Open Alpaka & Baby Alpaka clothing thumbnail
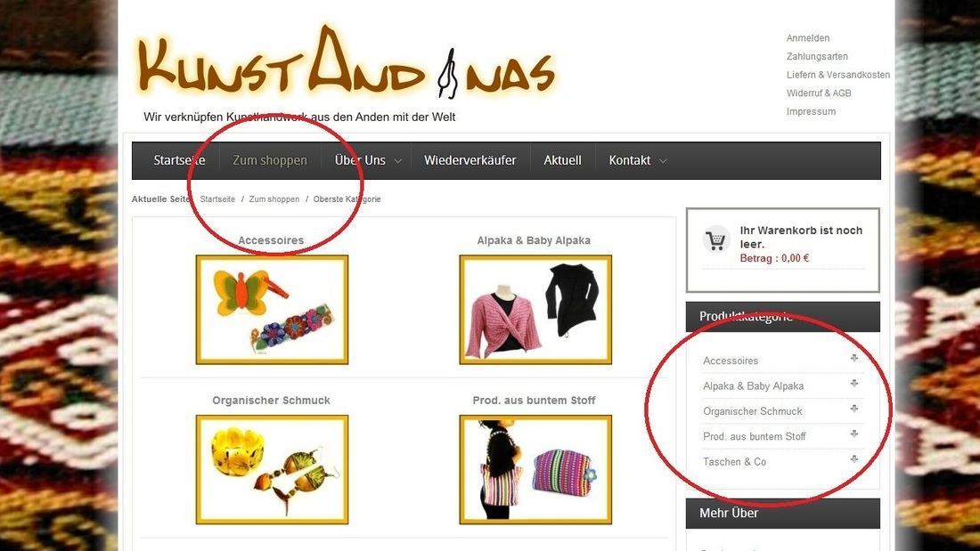 [x=535, y=309]
